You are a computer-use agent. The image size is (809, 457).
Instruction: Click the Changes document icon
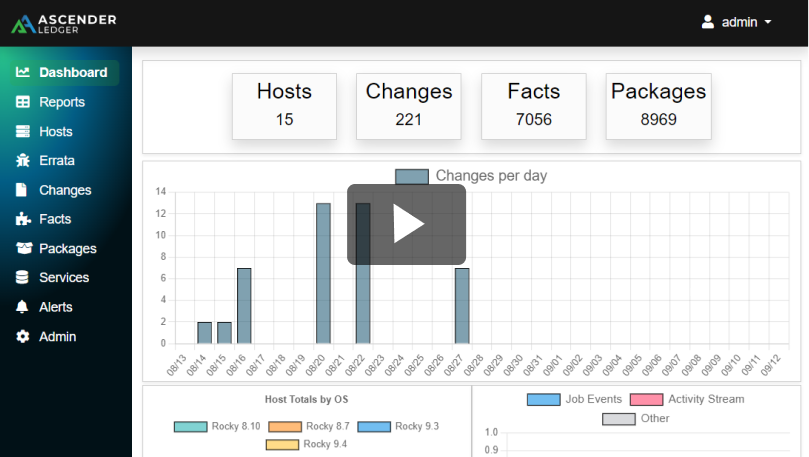tap(21, 190)
